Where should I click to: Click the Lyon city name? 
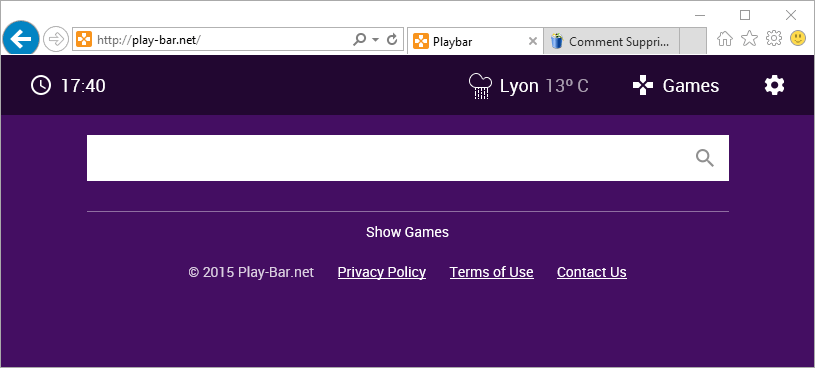coord(519,86)
